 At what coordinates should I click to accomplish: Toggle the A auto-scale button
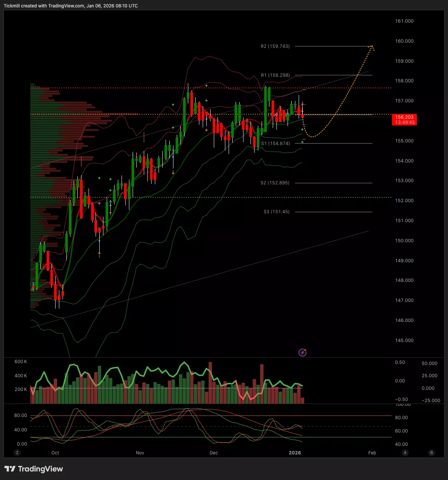(405, 453)
